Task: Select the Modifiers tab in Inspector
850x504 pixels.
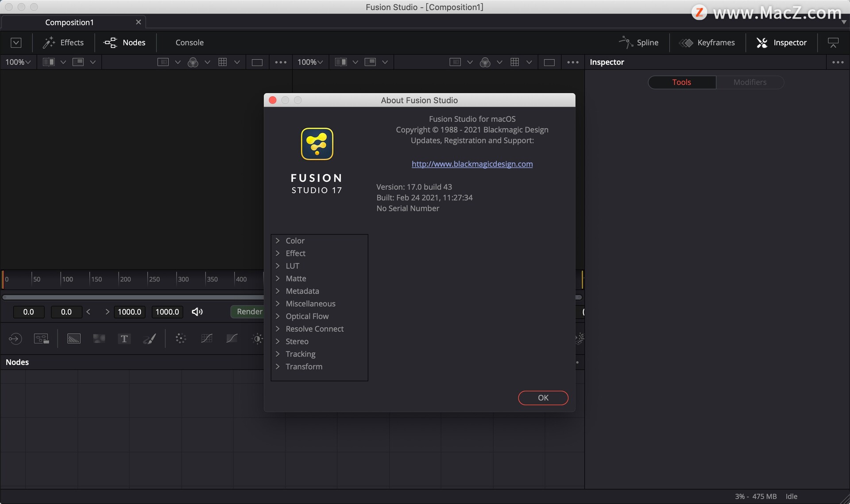Action: pyautogui.click(x=750, y=82)
